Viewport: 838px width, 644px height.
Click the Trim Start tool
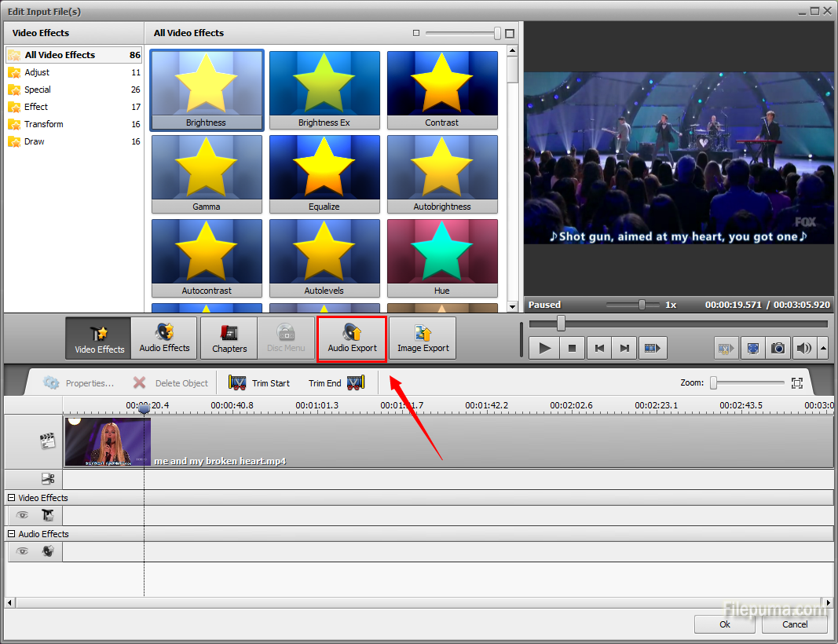259,383
